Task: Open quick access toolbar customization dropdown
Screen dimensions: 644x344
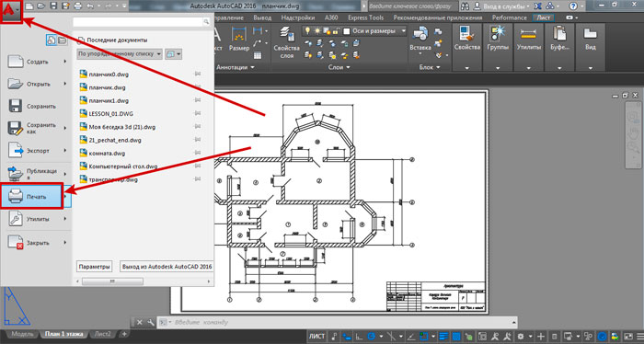Action: (125, 6)
